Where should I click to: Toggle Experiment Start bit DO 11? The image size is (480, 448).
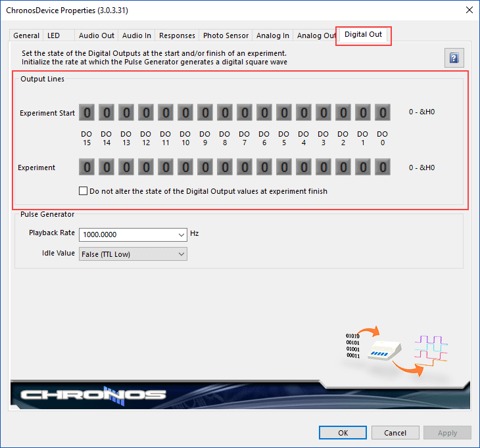(x=166, y=112)
